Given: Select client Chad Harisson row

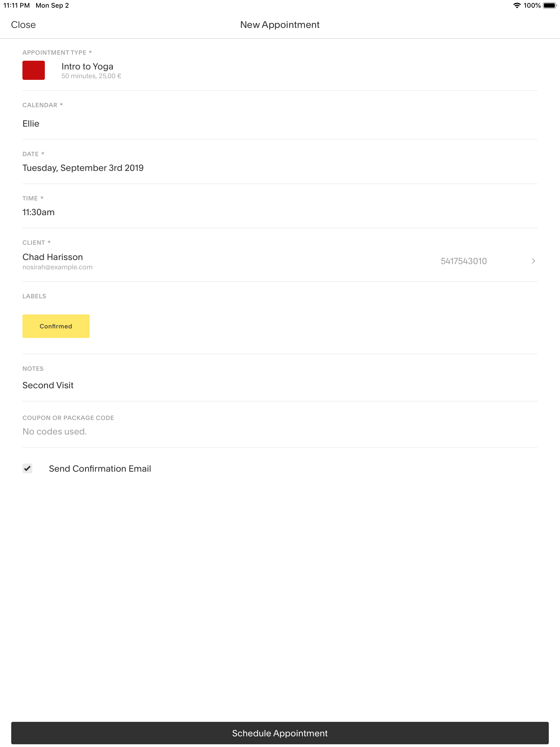Looking at the screenshot, I should [53, 257].
